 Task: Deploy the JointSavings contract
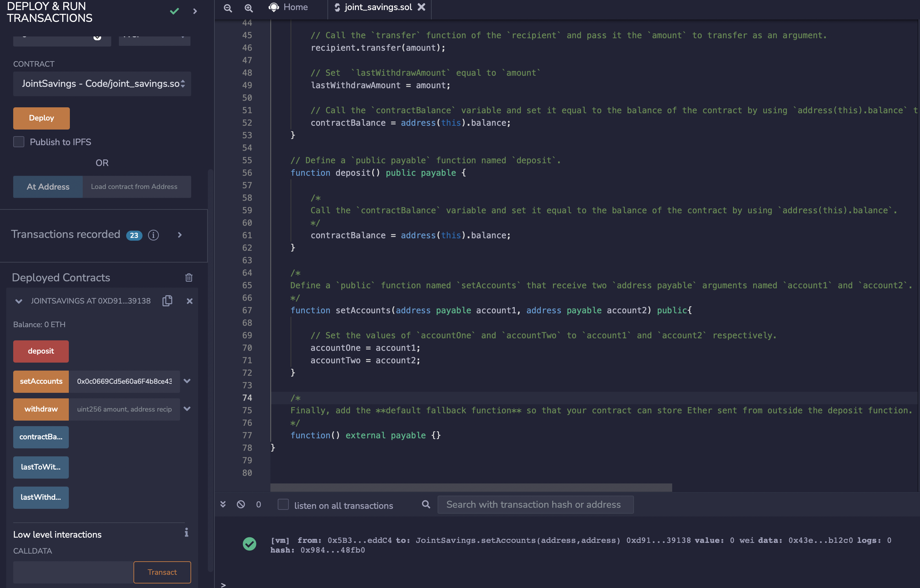pyautogui.click(x=41, y=118)
